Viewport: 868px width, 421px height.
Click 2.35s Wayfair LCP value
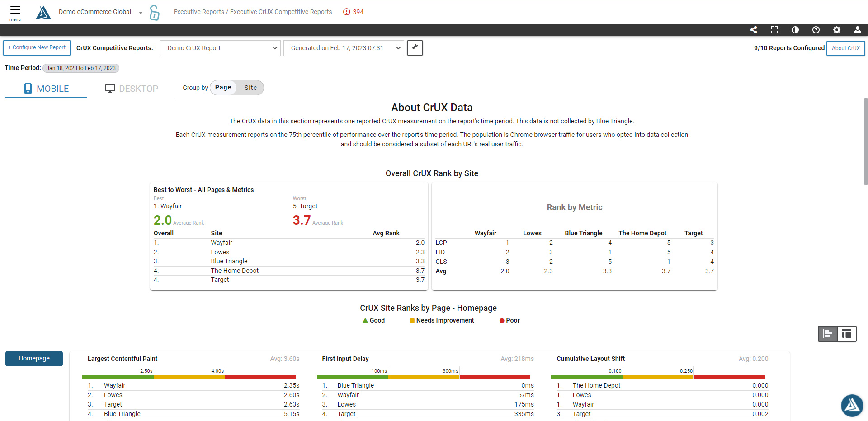tap(292, 385)
